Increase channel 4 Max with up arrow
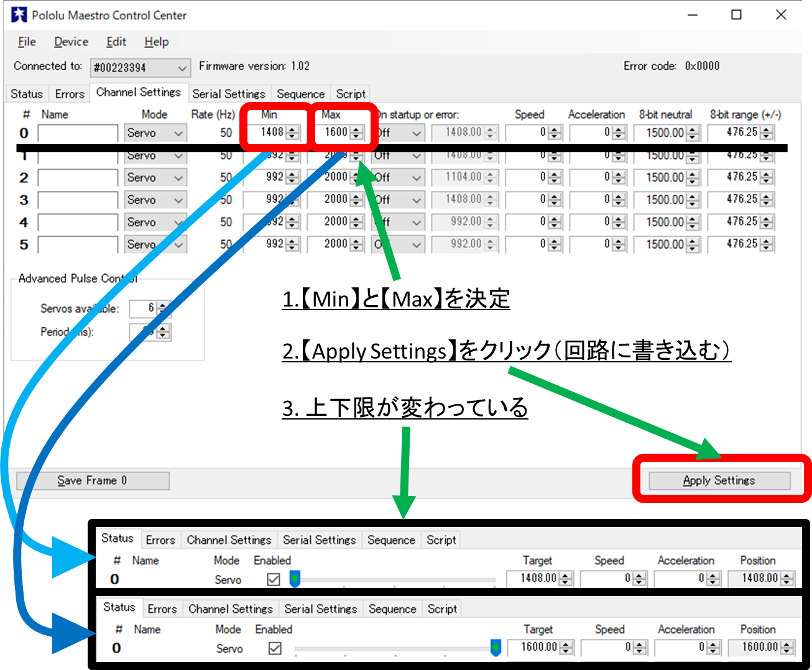Screen dimensions: 812x670 (x=356, y=219)
